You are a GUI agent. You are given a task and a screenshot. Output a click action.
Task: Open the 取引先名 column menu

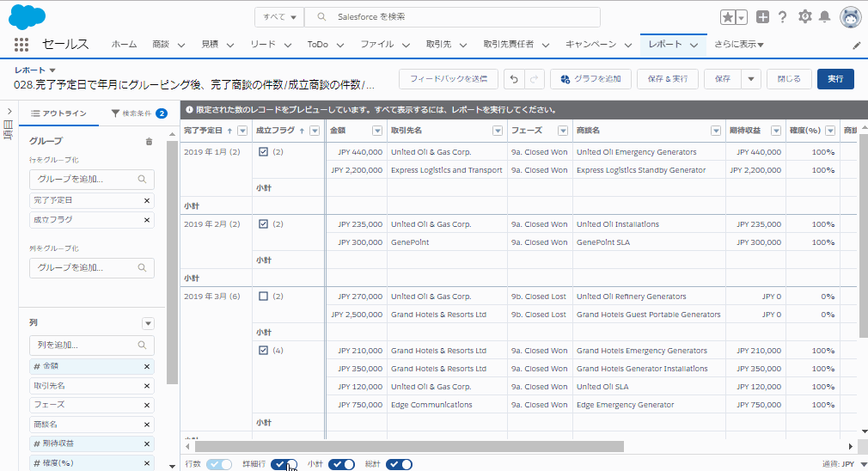pyautogui.click(x=498, y=131)
